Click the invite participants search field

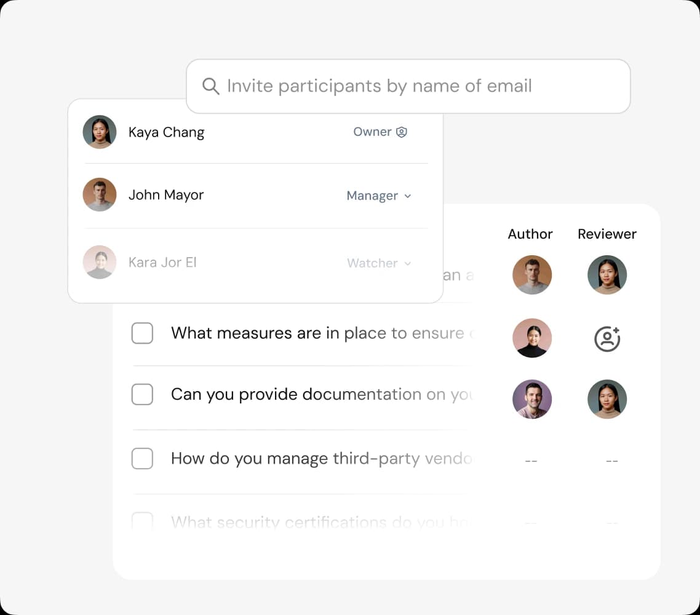coord(408,86)
